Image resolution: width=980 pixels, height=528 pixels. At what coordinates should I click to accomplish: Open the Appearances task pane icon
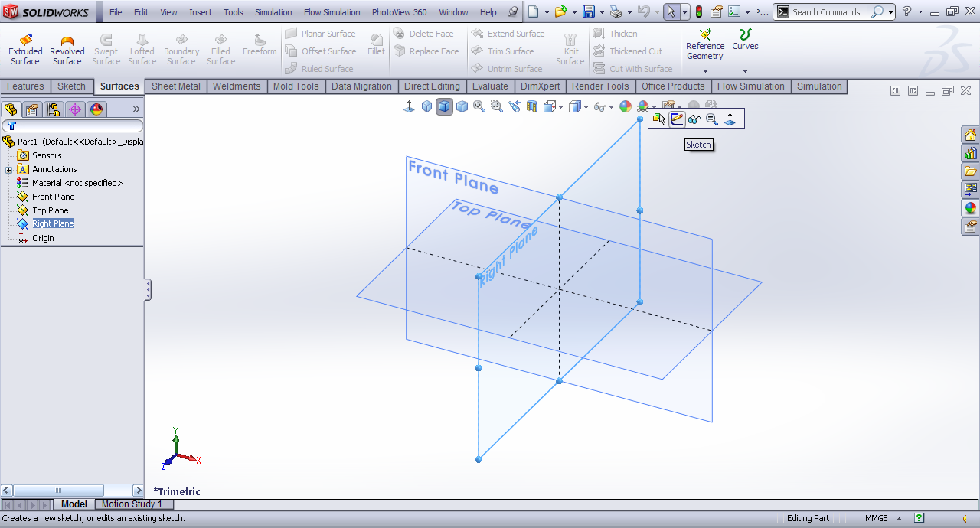971,208
